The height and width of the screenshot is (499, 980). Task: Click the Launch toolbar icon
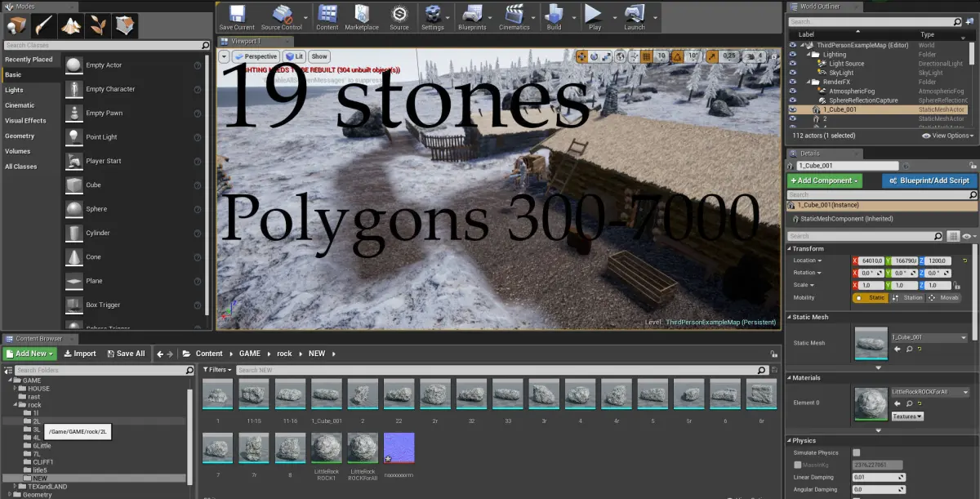pos(635,17)
